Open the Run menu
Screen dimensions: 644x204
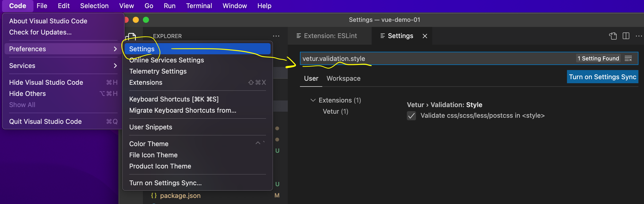pos(169,6)
